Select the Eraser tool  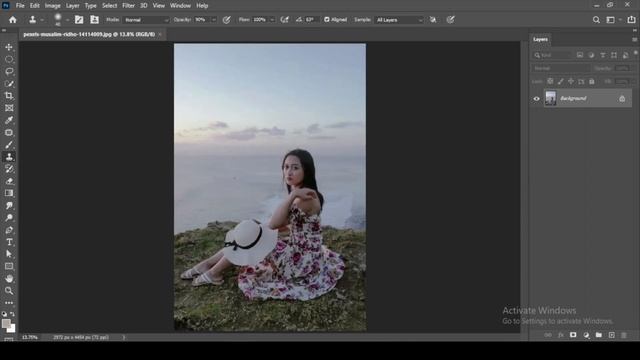coord(9,181)
